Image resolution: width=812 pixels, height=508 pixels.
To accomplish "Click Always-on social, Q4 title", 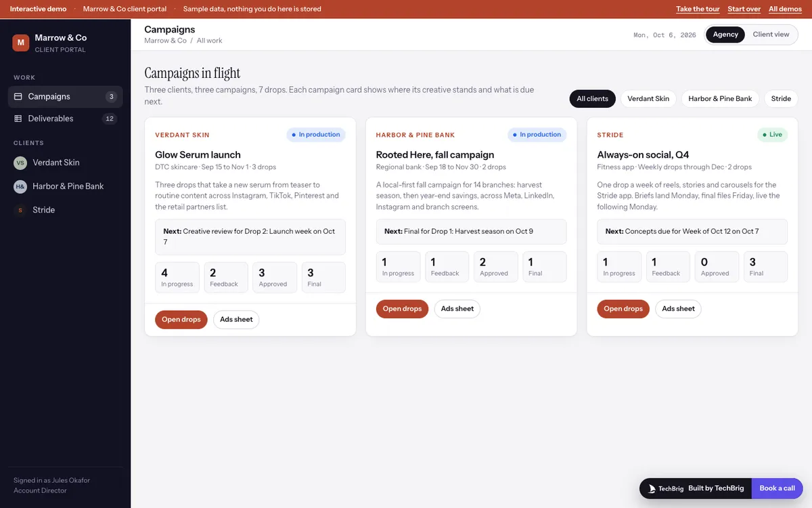I will 643,155.
